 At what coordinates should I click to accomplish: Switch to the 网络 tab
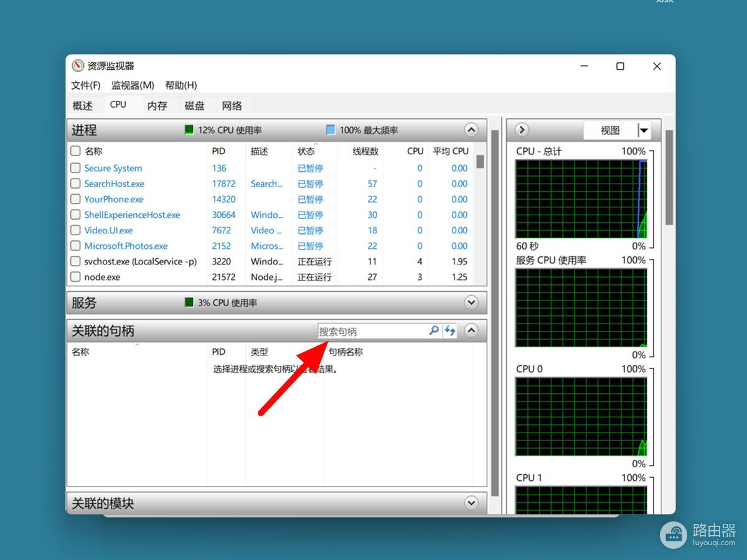(232, 105)
